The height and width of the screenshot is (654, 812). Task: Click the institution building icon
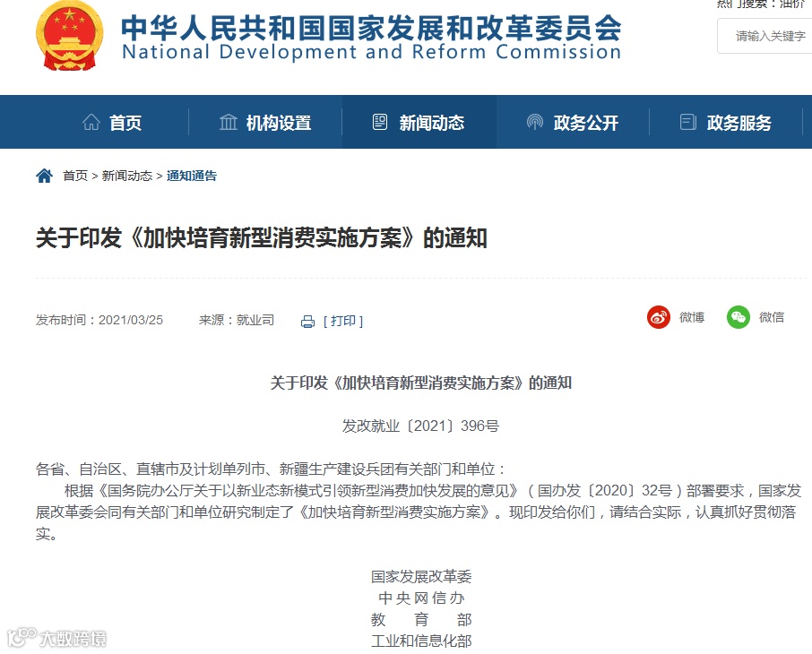click(x=228, y=122)
